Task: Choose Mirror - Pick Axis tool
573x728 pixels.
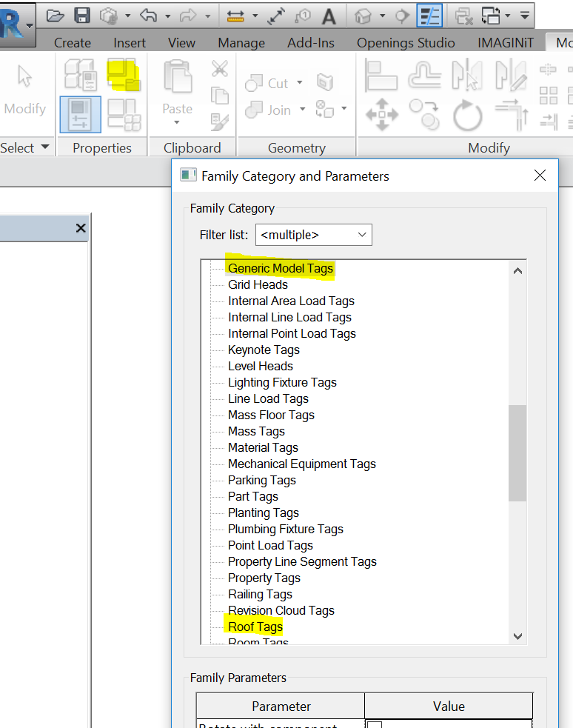Action: coord(467,74)
